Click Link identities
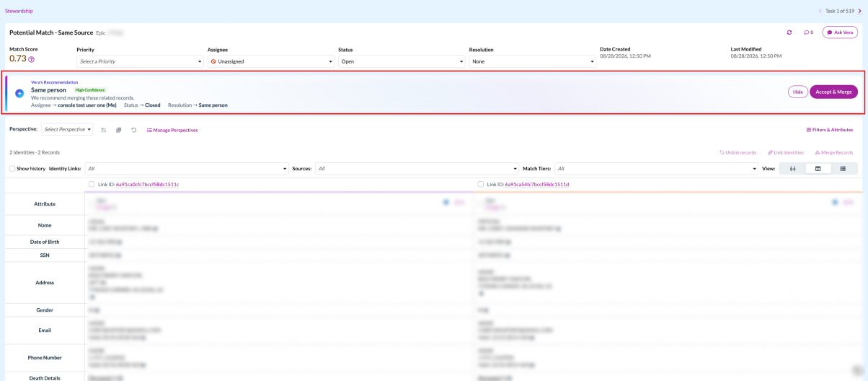868x381 pixels. (x=786, y=152)
